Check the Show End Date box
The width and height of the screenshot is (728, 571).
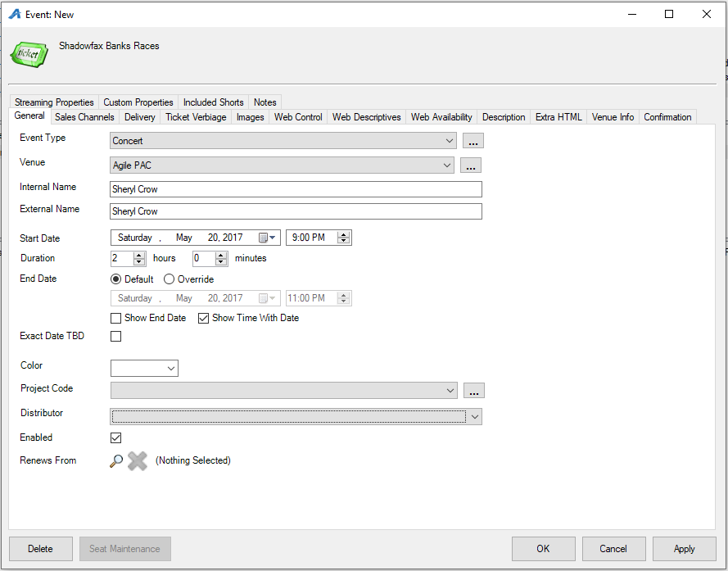click(x=116, y=318)
